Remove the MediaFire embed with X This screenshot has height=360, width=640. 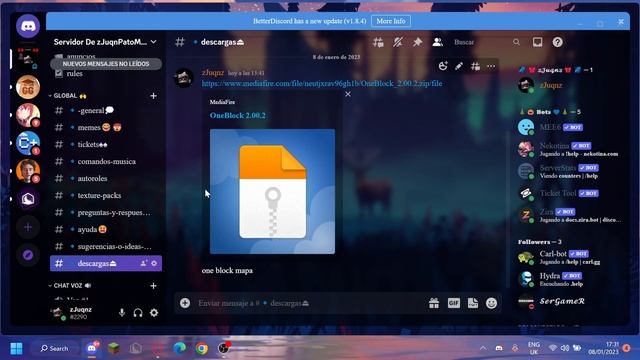(348, 94)
